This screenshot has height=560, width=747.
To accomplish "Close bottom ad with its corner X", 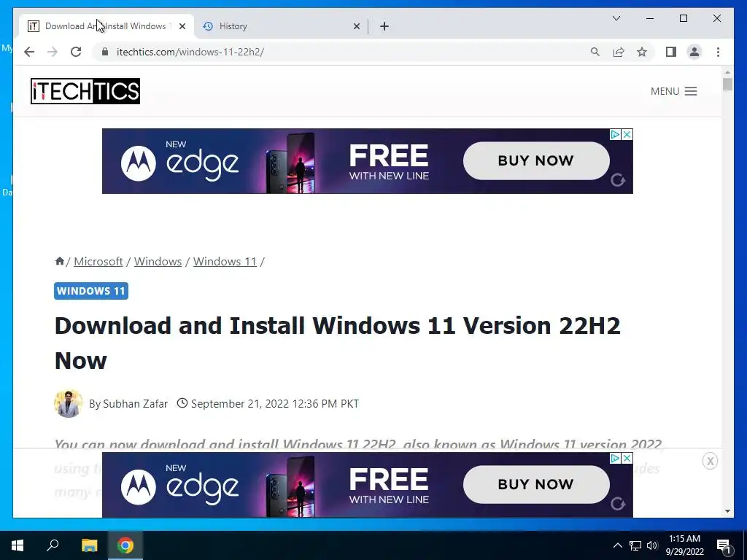I will pyautogui.click(x=627, y=458).
